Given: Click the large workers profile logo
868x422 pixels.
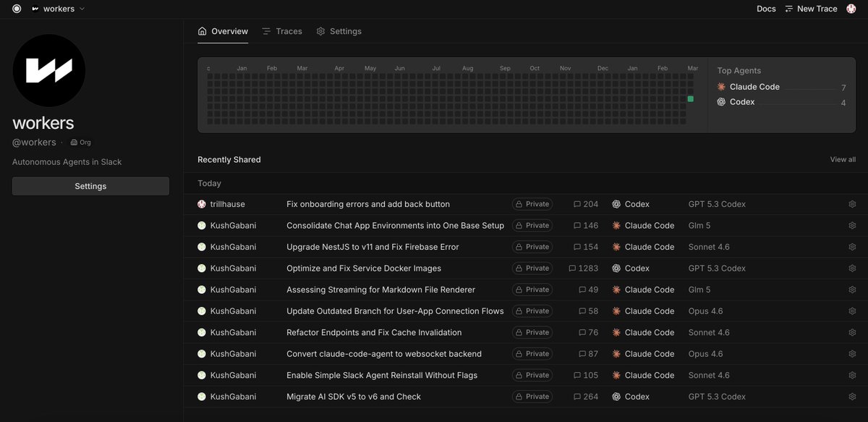Looking at the screenshot, I should point(49,70).
